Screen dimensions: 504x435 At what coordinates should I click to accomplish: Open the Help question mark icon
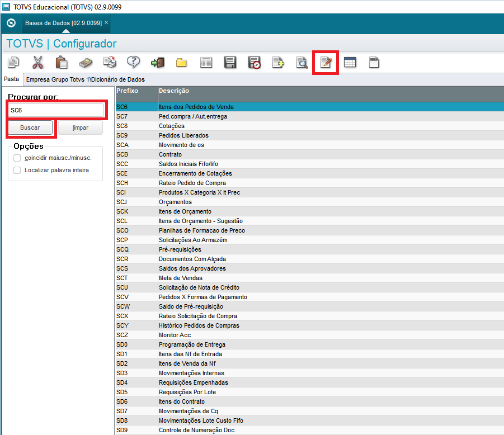[x=133, y=62]
